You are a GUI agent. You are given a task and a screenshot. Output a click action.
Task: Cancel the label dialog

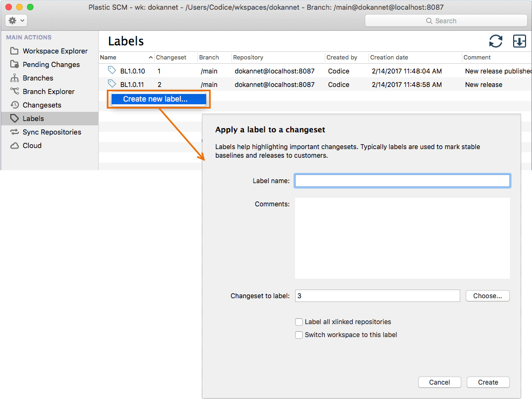[x=439, y=382]
